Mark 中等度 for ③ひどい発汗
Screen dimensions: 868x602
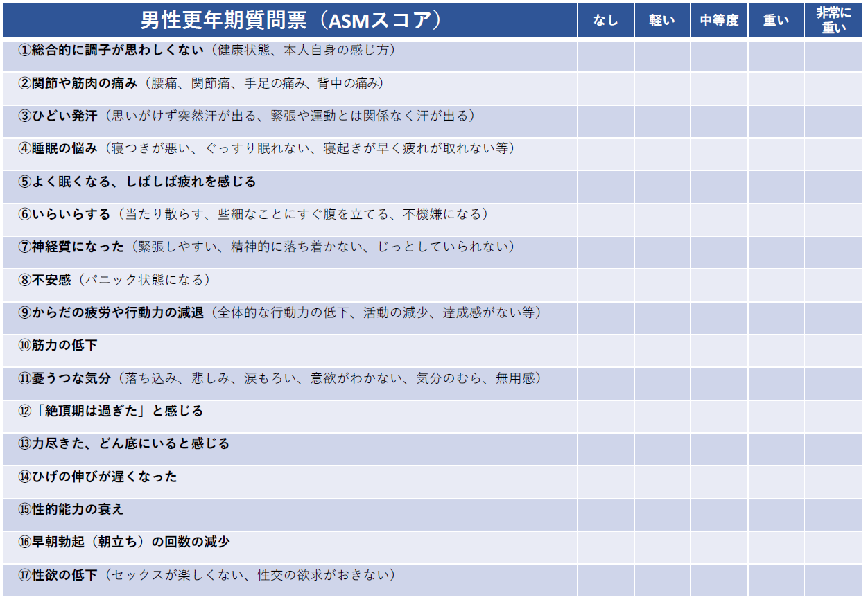[719, 121]
